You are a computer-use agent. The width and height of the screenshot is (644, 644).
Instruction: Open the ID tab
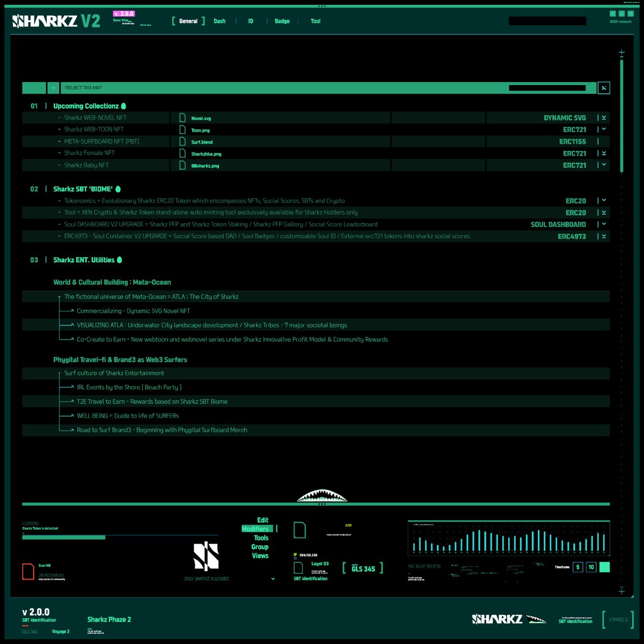(x=251, y=21)
